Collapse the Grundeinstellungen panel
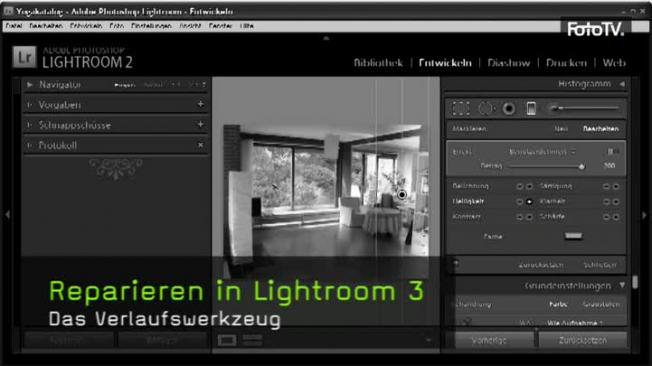The width and height of the screenshot is (652, 366). click(x=622, y=285)
